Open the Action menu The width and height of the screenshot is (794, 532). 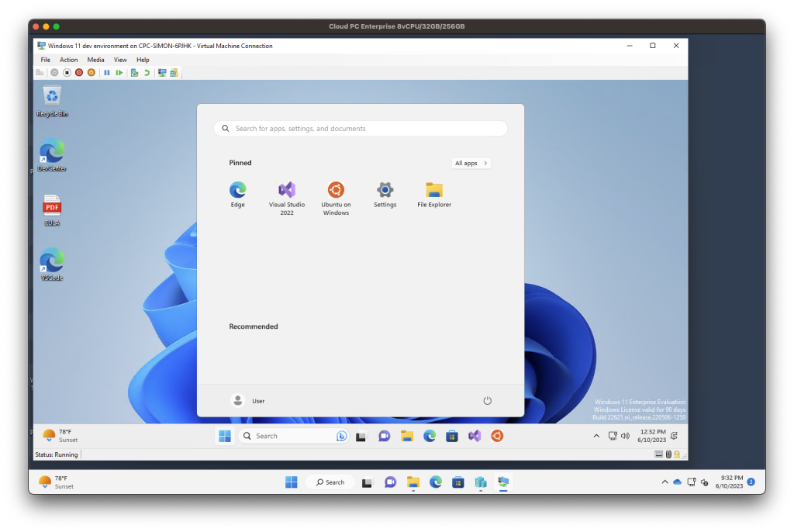pyautogui.click(x=68, y=60)
